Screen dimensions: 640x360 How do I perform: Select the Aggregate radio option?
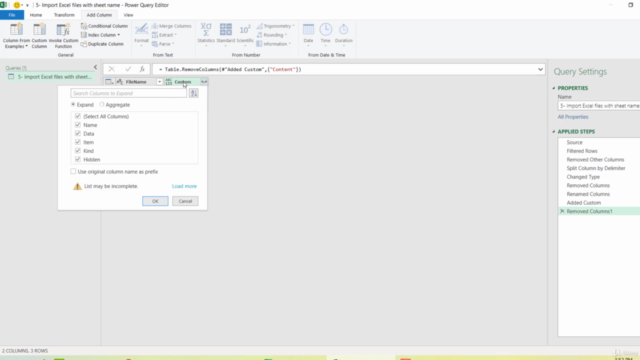tap(102, 105)
